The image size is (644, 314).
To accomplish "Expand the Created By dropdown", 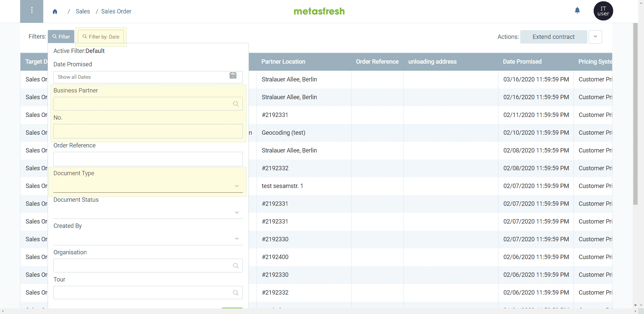I will click(237, 239).
